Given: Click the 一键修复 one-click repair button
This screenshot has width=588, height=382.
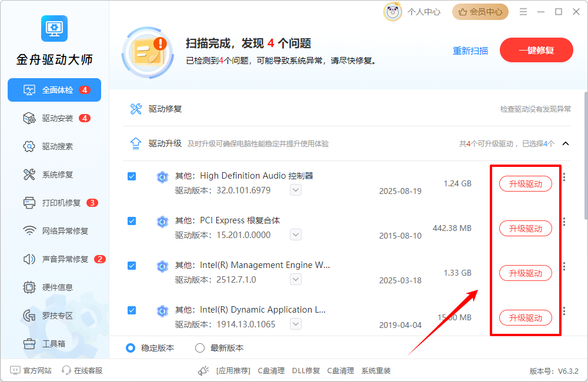Looking at the screenshot, I should [536, 50].
